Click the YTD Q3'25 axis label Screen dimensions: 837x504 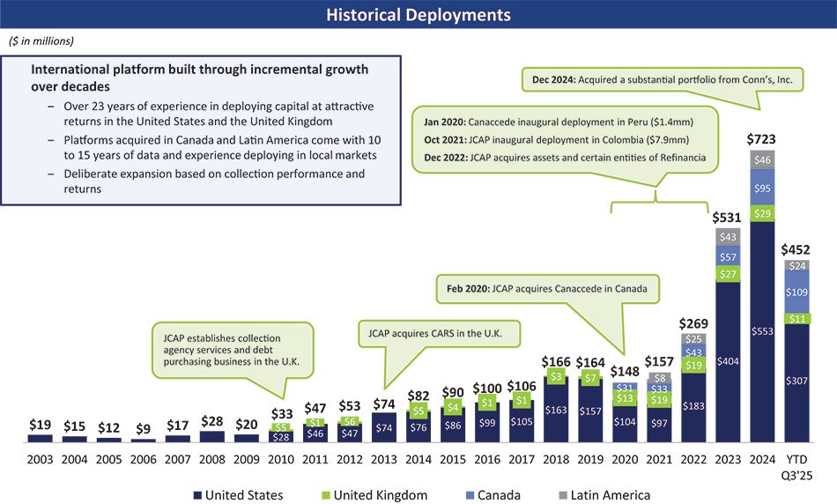coord(796,466)
